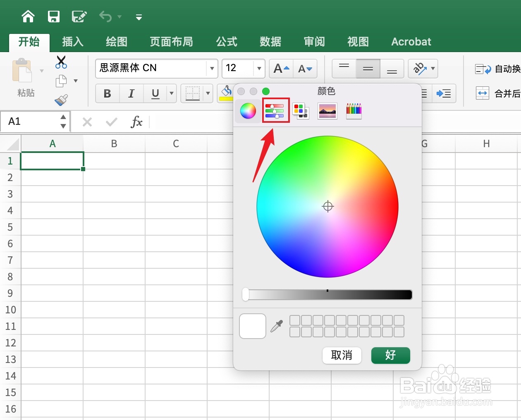Viewport: 521px width, 420px height.
Task: Confirm formula entry with checkmark icon
Action: [x=112, y=122]
